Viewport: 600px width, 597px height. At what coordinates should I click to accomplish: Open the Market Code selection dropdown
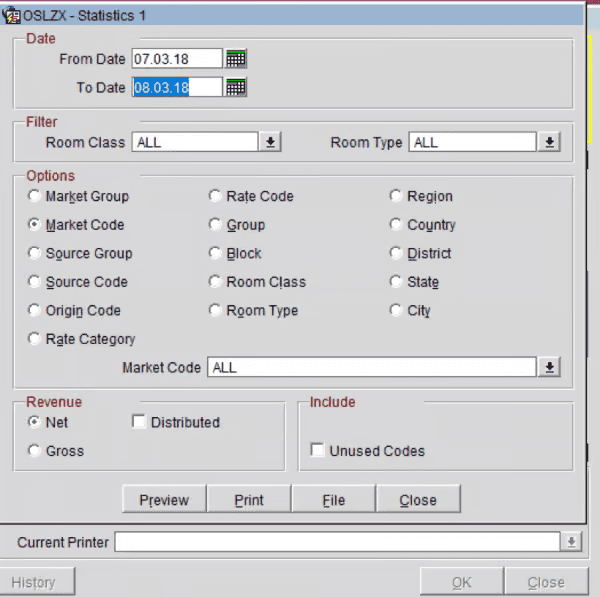pos(549,368)
